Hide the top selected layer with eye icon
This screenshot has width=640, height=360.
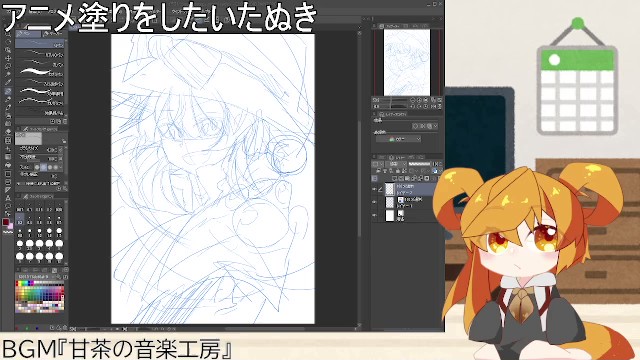[374, 189]
